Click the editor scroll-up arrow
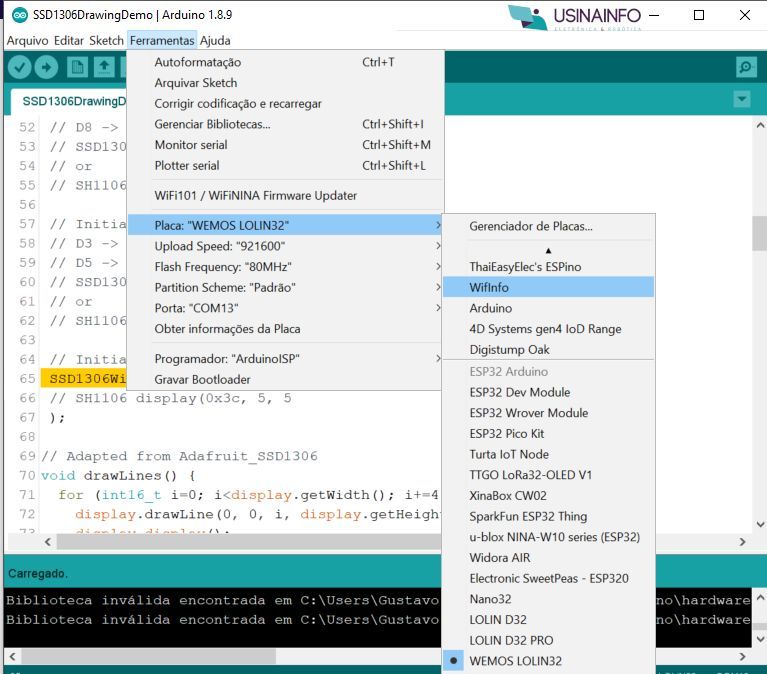 pos(760,125)
